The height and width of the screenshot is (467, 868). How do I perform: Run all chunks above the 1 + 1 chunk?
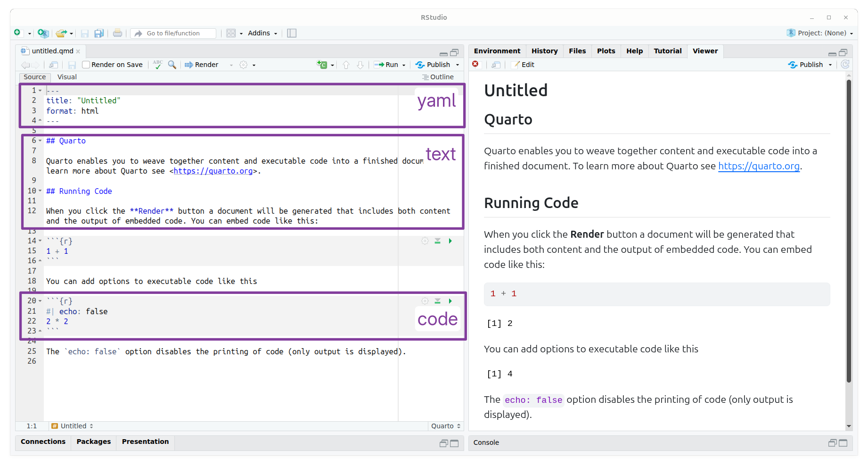[x=438, y=241]
